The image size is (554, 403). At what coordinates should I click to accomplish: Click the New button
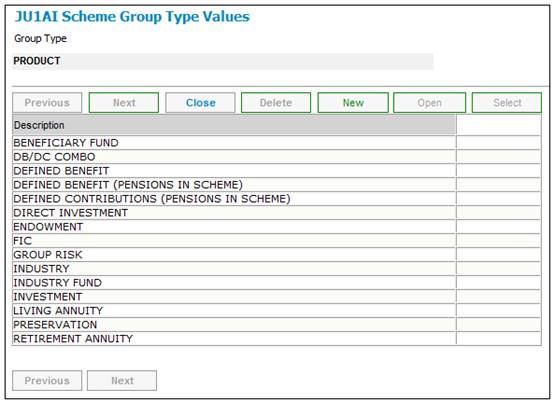353,103
